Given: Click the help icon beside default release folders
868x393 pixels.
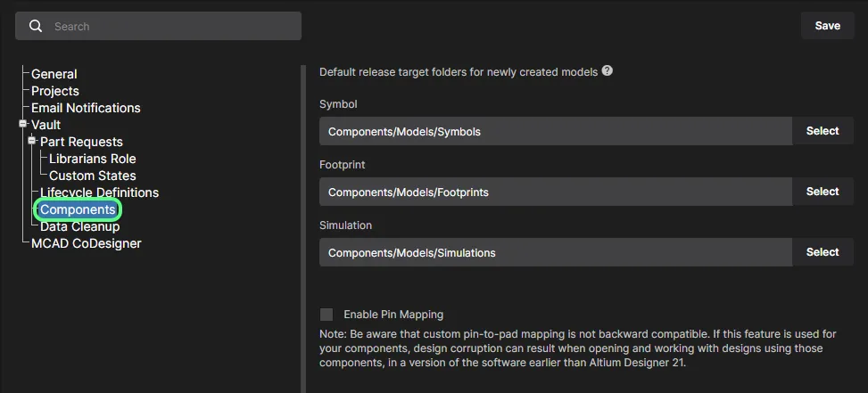Looking at the screenshot, I should [x=608, y=70].
